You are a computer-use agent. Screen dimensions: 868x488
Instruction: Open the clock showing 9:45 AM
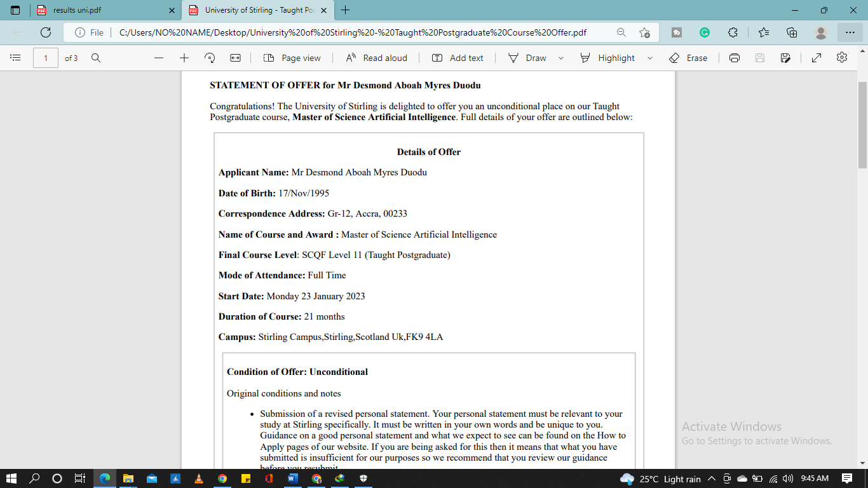pyautogui.click(x=815, y=478)
